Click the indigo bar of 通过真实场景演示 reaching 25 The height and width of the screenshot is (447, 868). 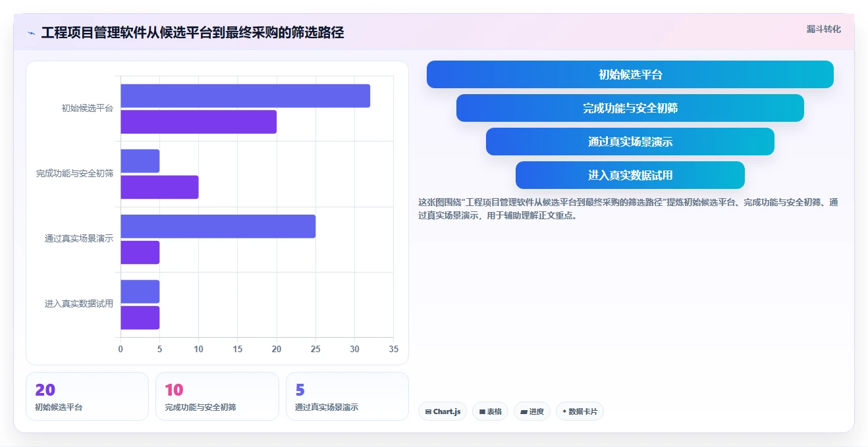click(218, 226)
